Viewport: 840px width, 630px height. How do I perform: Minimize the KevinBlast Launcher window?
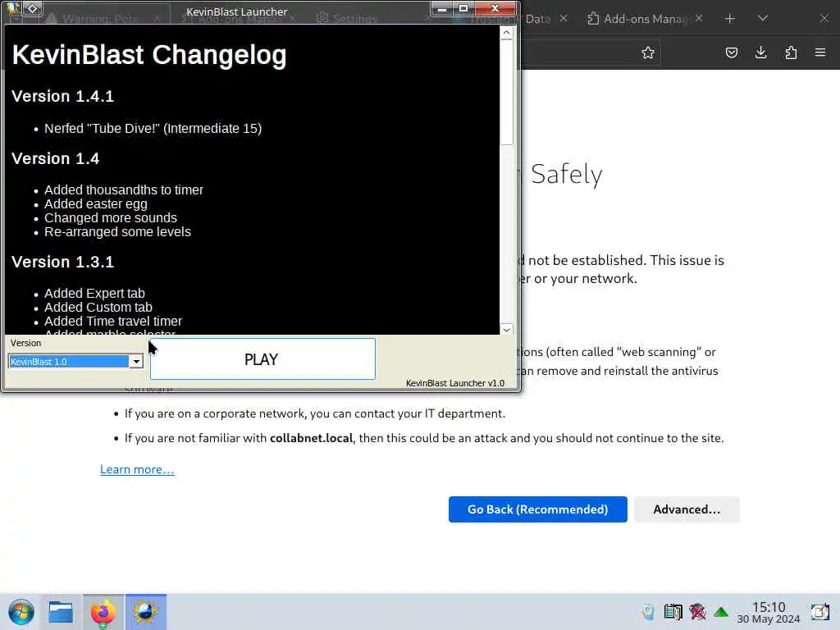tap(442, 8)
